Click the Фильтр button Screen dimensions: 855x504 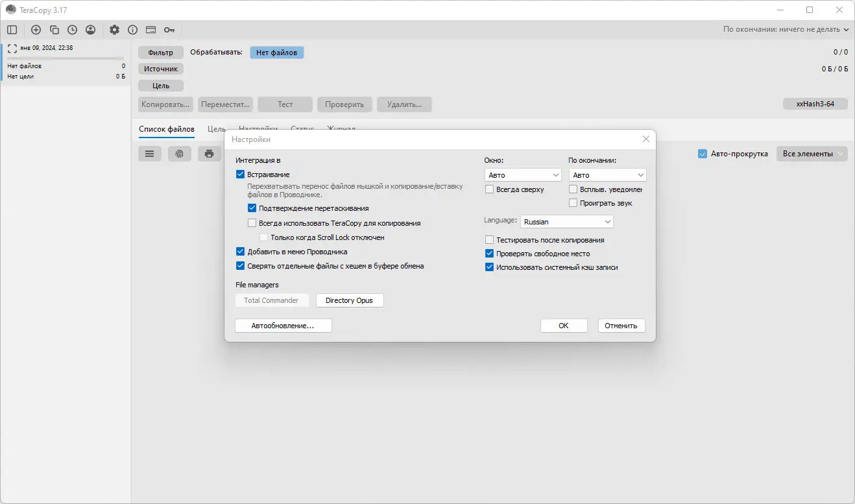click(161, 53)
